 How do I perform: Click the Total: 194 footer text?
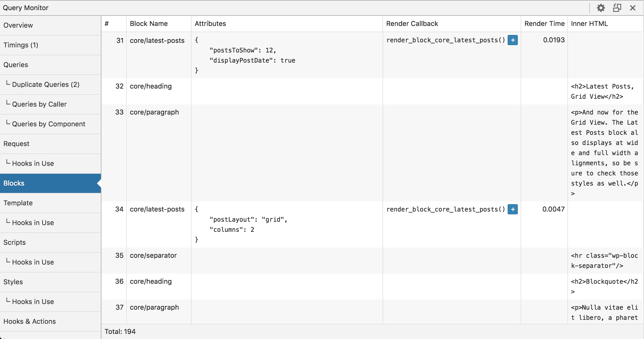[x=120, y=332]
